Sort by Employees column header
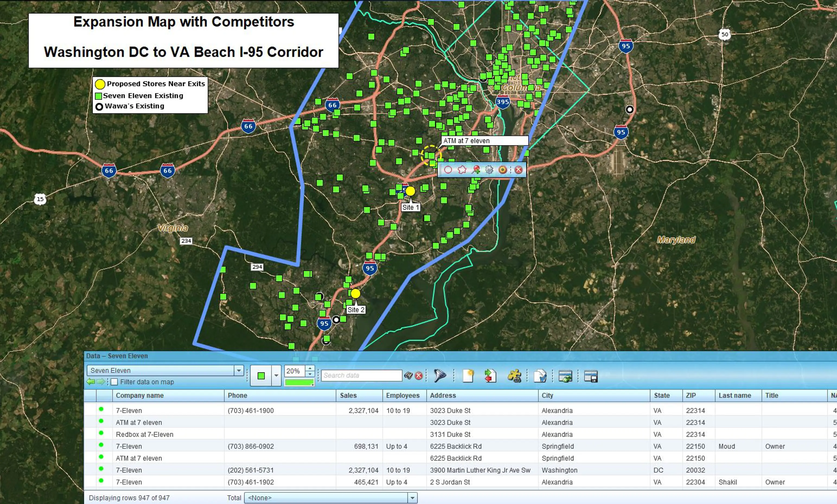Screen dimensions: 837x504 [405, 395]
